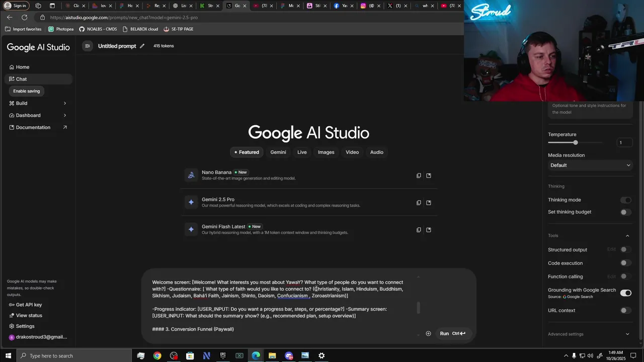Select the Video tab
Image resolution: width=644 pixels, height=362 pixels.
tap(352, 152)
